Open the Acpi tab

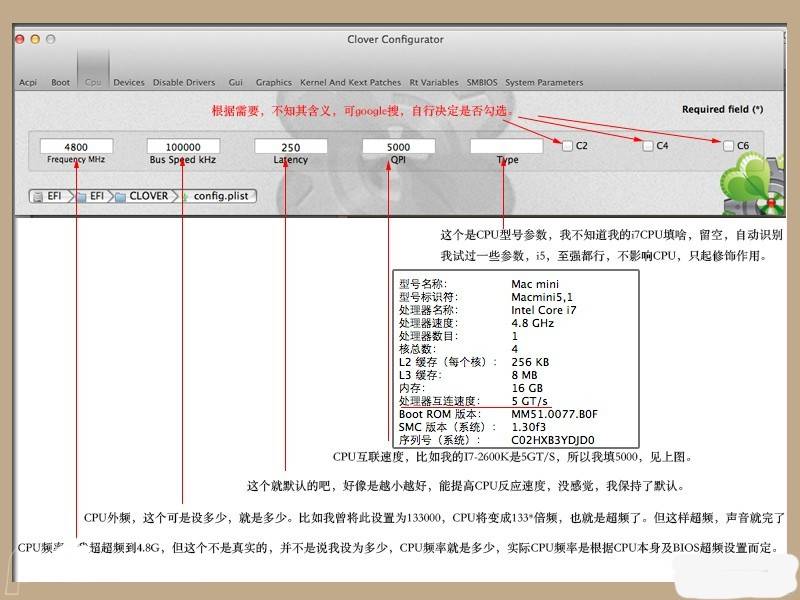27,82
